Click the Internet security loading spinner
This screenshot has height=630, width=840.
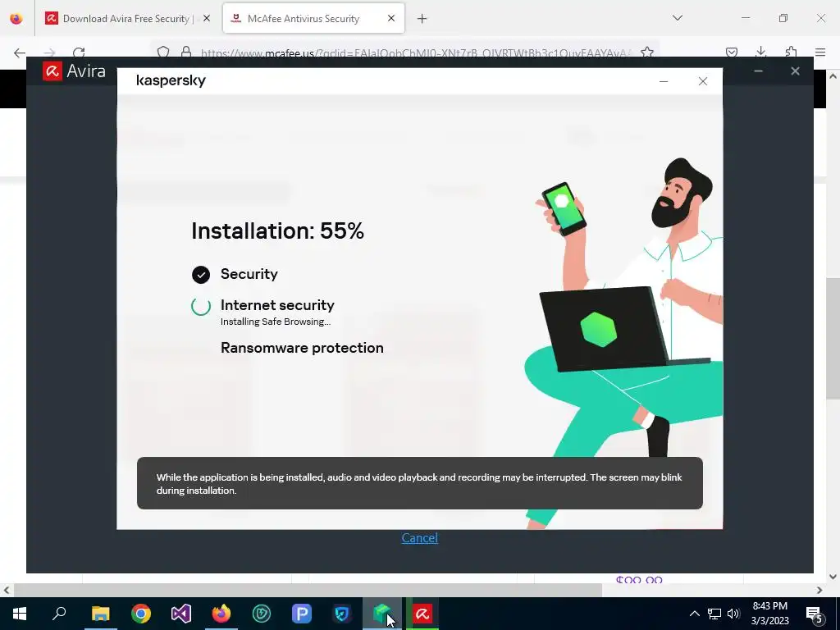point(201,307)
